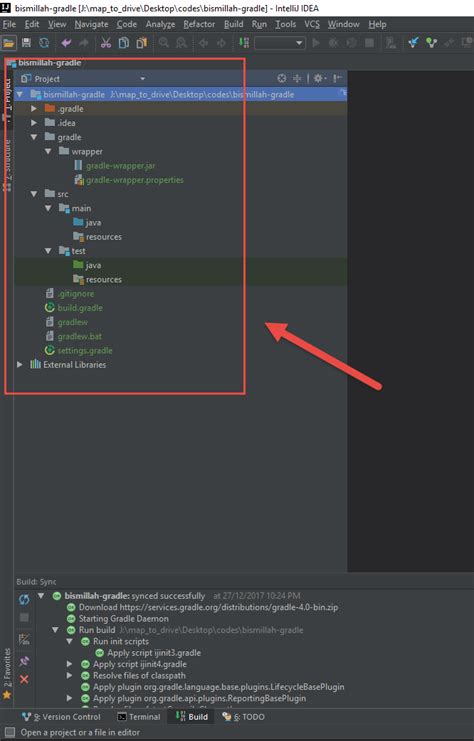Collapse the main folder
The image size is (474, 741).
[48, 208]
